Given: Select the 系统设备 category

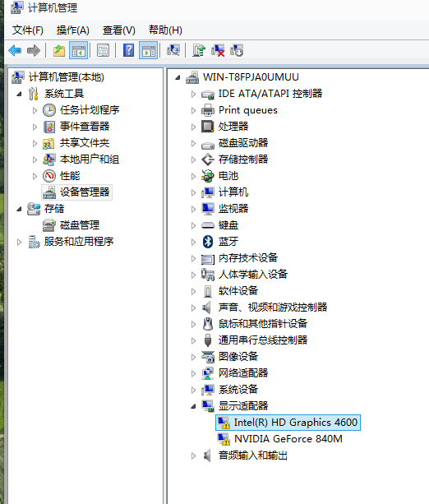Looking at the screenshot, I should (238, 390).
